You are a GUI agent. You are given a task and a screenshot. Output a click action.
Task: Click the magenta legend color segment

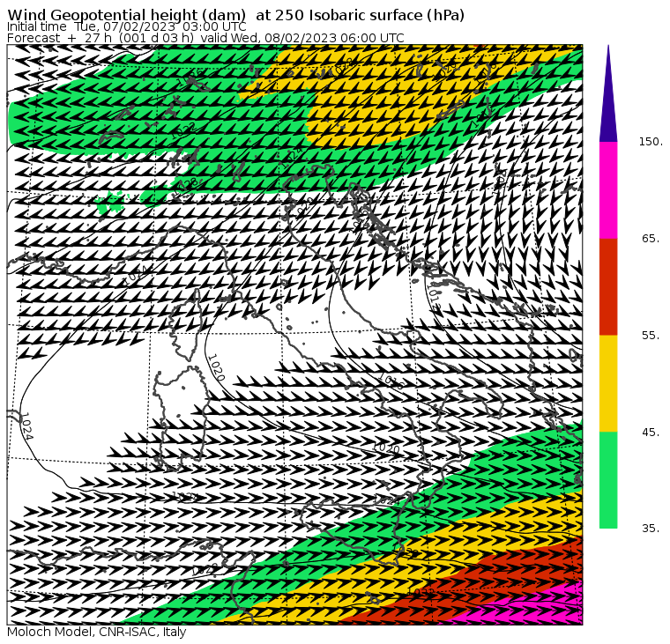pyautogui.click(x=608, y=190)
